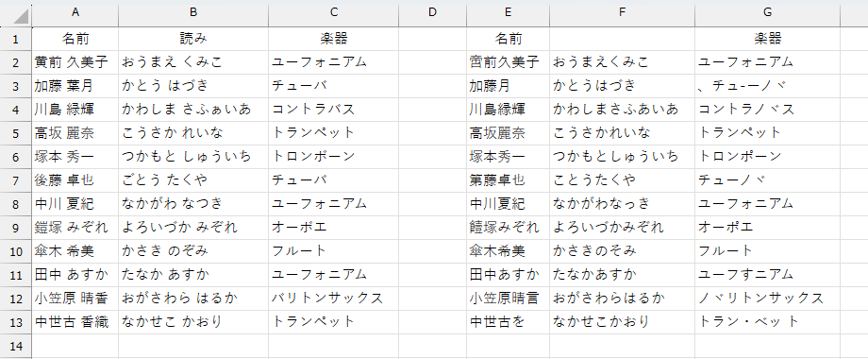
Task: Click cell E5 高坂麗奈
Action: (x=509, y=133)
